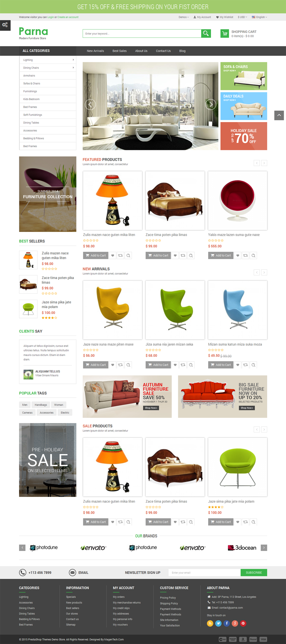Open the settings gears panel icon
Screen dimensions: 286x644
(x=5, y=25)
